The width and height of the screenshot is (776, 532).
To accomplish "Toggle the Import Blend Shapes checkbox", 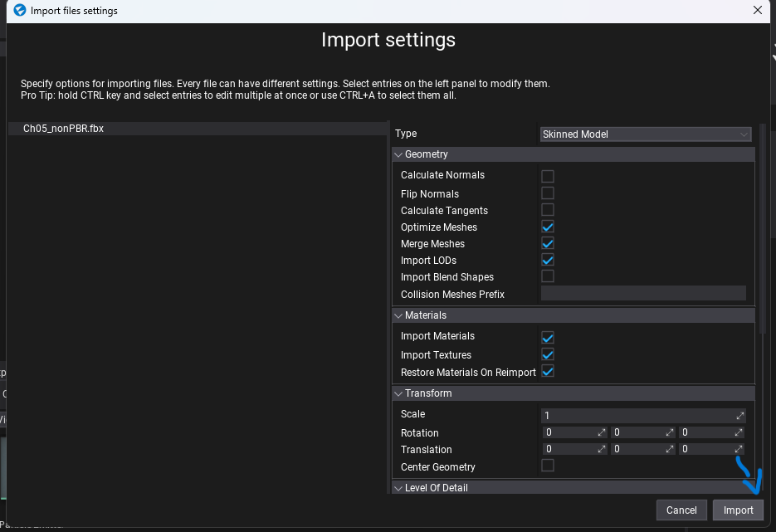I will [x=547, y=276].
